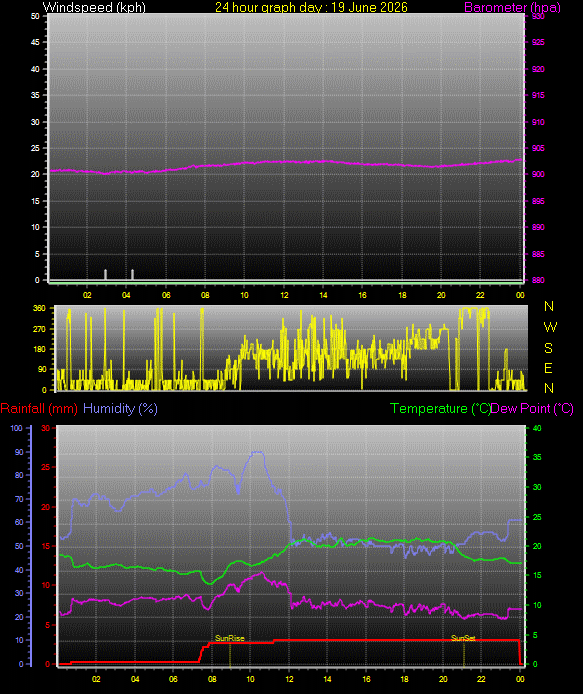
Task: Click the "885" barometer axis value
Action: click(x=538, y=254)
